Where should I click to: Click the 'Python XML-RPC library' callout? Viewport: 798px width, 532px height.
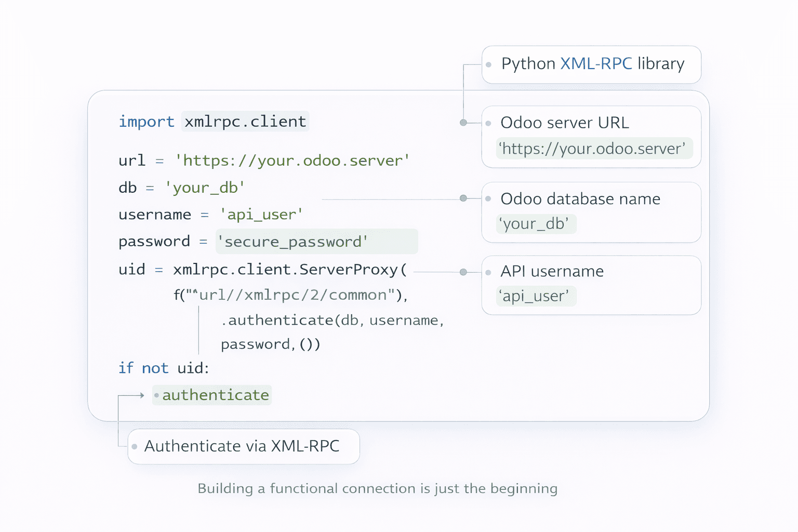tap(591, 64)
